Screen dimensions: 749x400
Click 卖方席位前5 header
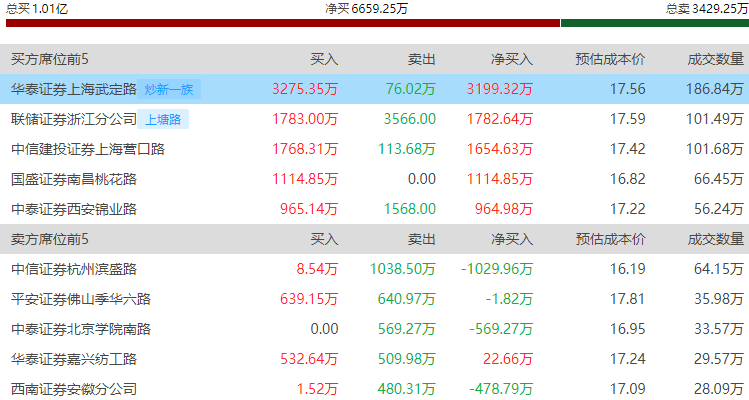pyautogui.click(x=50, y=239)
